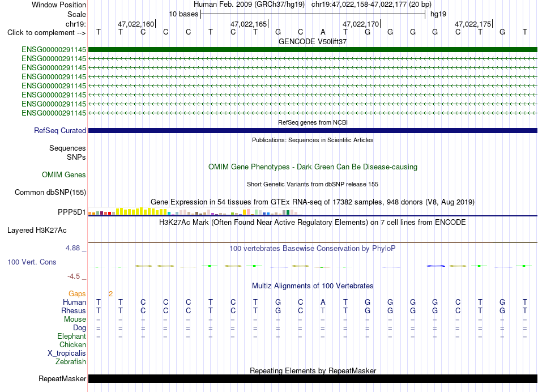Click the '10 bases' scale bar label
Screen dimensions: 538x392
tap(183, 14)
